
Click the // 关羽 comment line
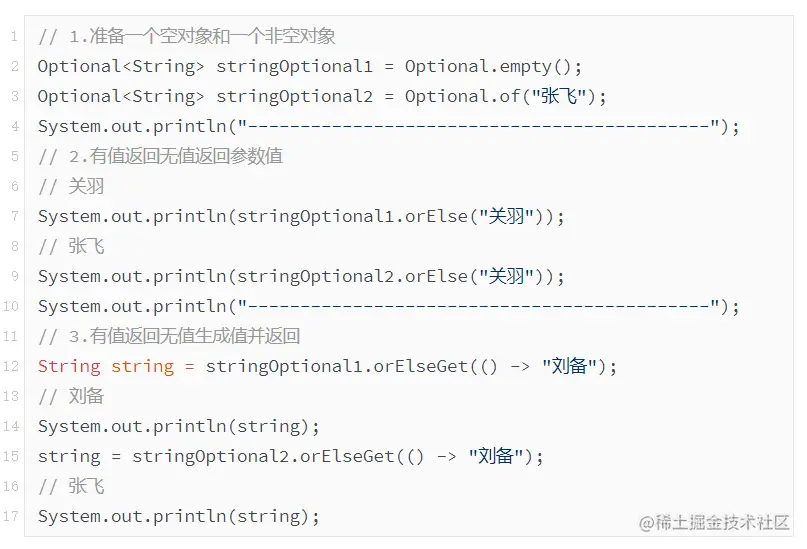71,187
